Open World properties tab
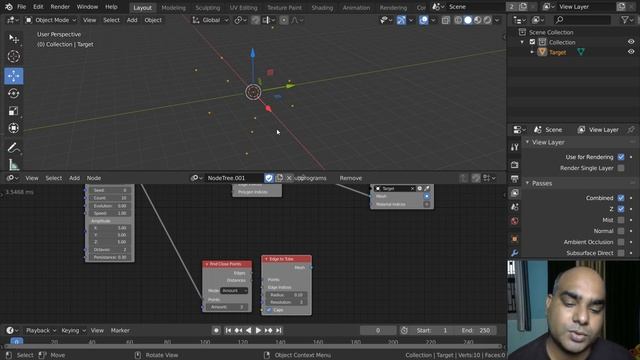 (x=514, y=221)
